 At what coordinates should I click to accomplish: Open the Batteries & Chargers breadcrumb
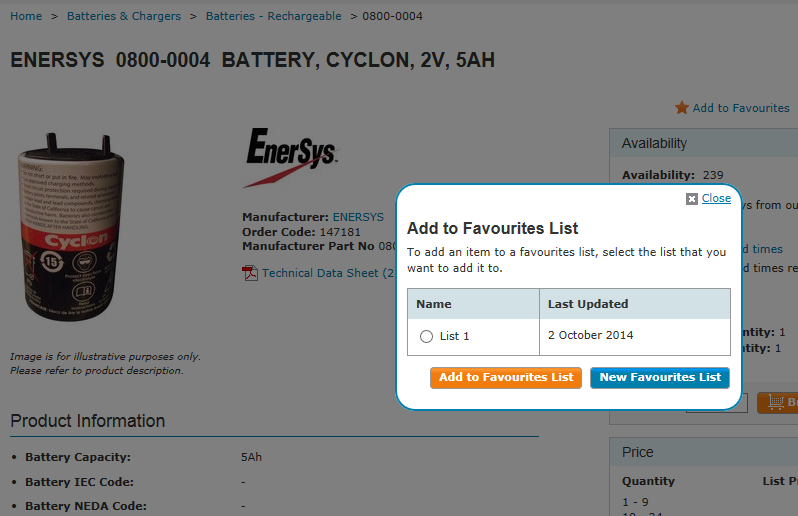(x=124, y=16)
